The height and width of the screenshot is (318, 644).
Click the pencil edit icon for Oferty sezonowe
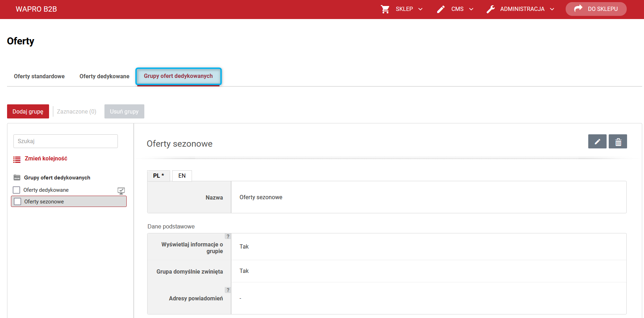pos(597,141)
